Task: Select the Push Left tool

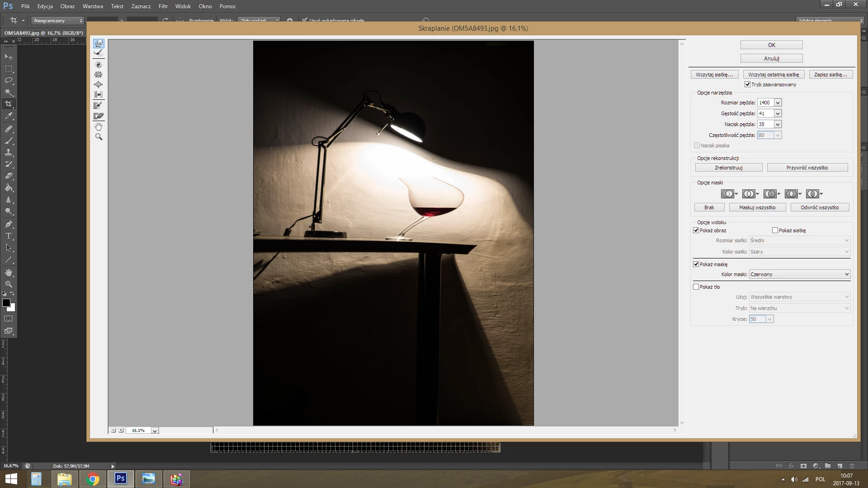Action: [x=99, y=94]
